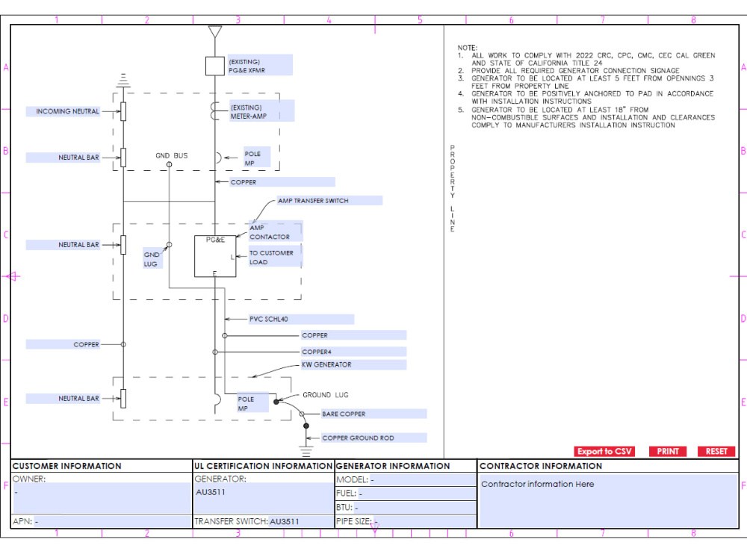The image size is (747, 560).
Task: Click the COPPER GROUND ROD field
Action: [374, 438]
